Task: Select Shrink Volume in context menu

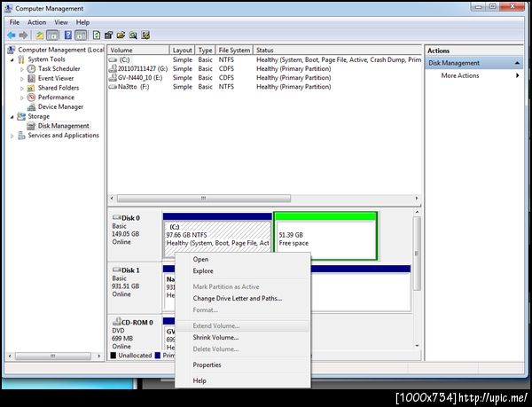Action: point(243,338)
